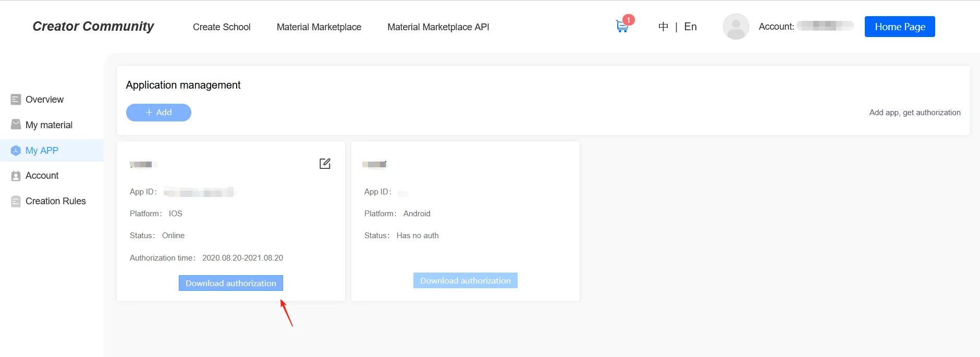Click the Account sidebar icon
Viewport: 980px width, 357px height.
click(x=16, y=176)
